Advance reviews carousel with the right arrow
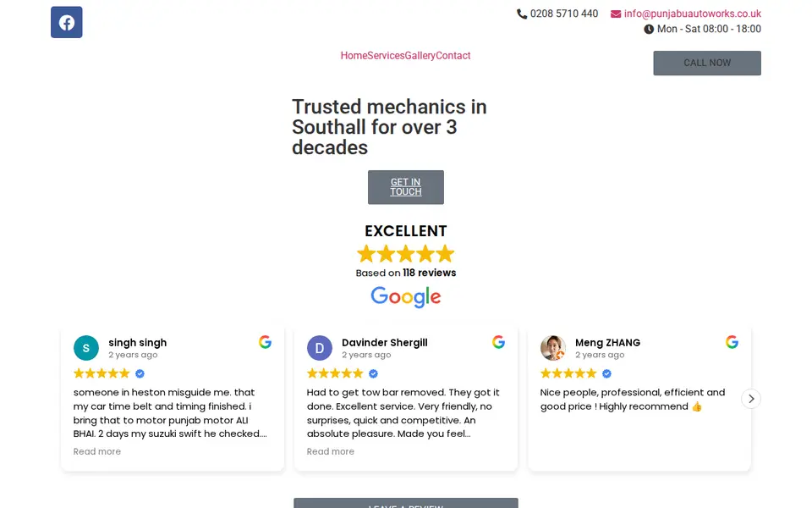Viewport: 812px width, 508px height. coord(751,399)
